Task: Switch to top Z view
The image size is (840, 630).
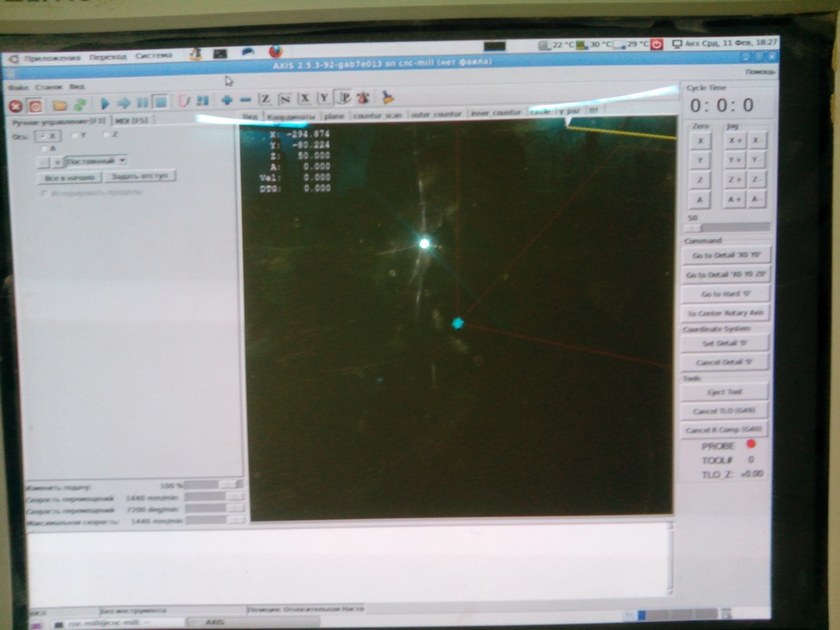Action: [x=265, y=99]
